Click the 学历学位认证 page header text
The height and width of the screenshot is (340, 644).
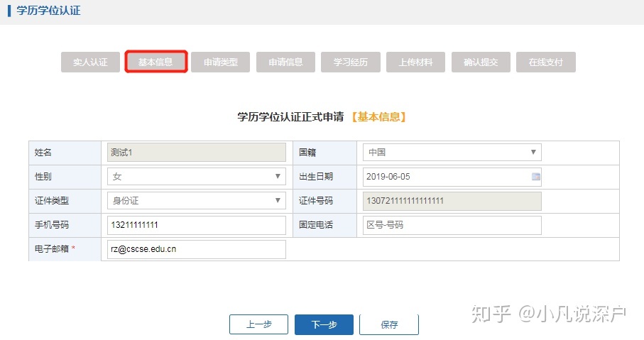click(x=48, y=11)
